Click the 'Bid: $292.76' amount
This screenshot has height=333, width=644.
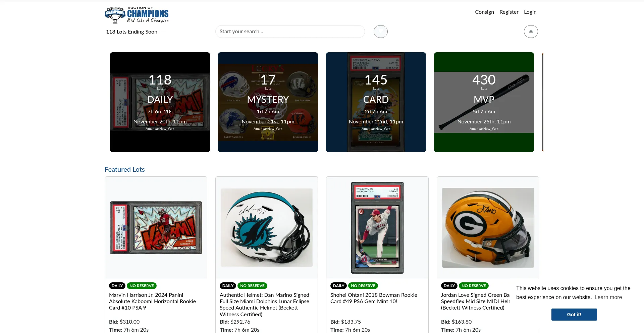(x=235, y=322)
